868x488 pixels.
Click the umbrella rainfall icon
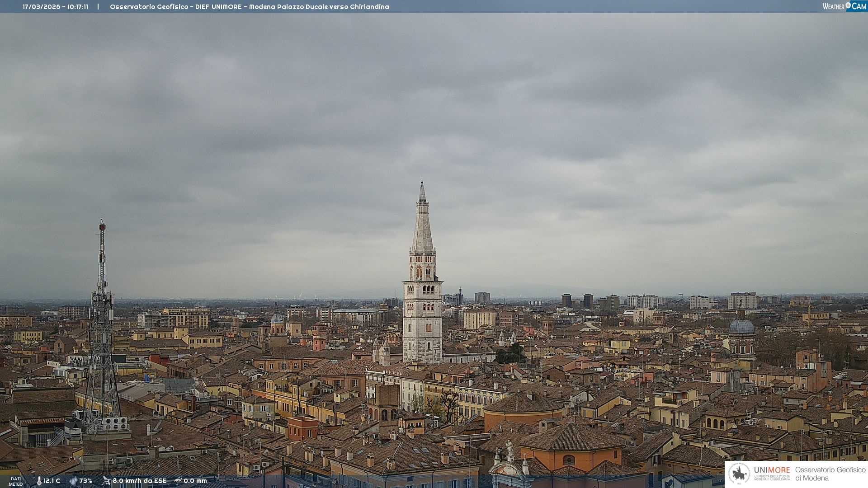pos(178,481)
